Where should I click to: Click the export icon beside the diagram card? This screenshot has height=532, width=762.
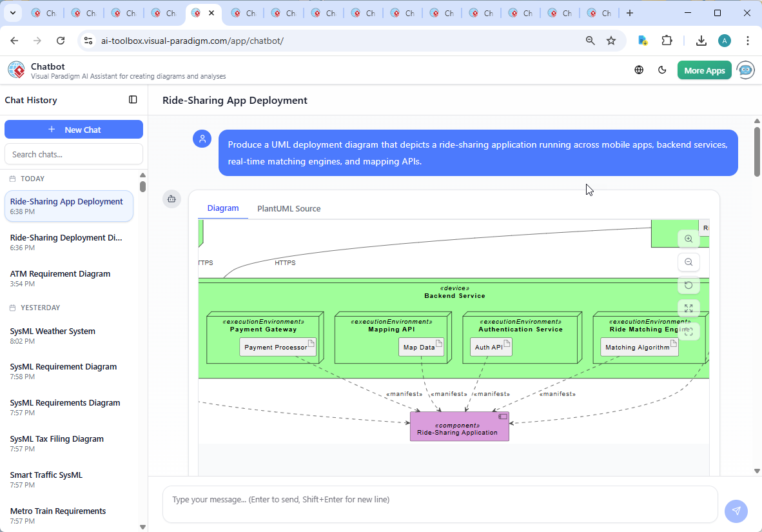tap(171, 199)
